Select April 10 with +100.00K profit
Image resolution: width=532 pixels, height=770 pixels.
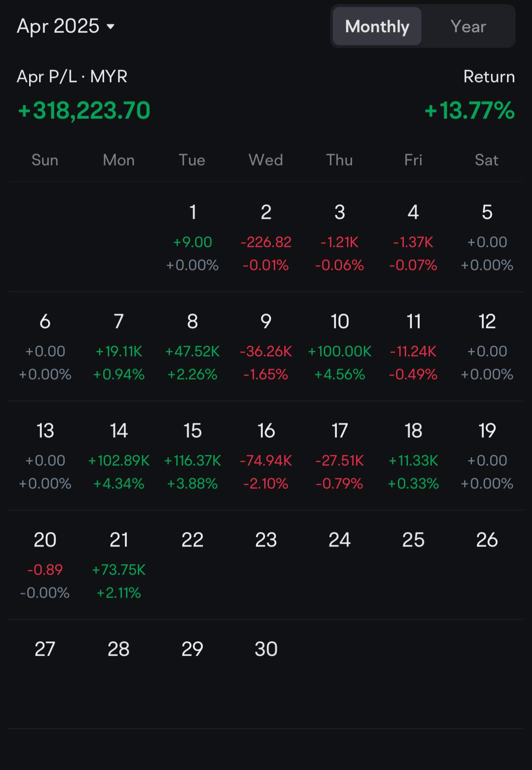(x=340, y=347)
